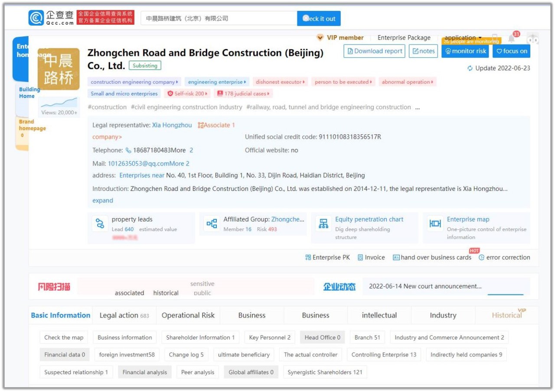Click the email 1012635053@qq.com link
Viewport: 555px width, 392px height.
(x=138, y=164)
